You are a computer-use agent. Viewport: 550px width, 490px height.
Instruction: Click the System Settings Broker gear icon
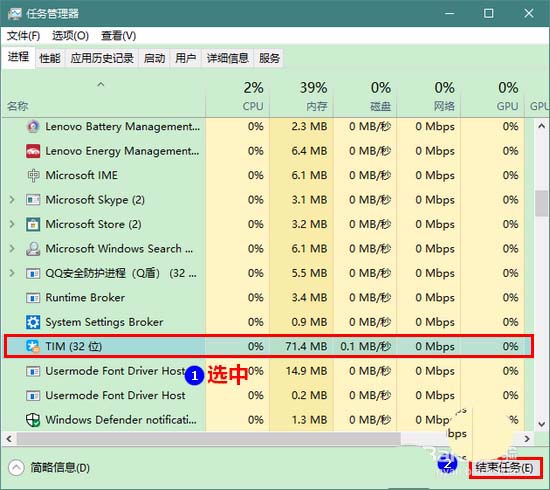click(x=33, y=322)
